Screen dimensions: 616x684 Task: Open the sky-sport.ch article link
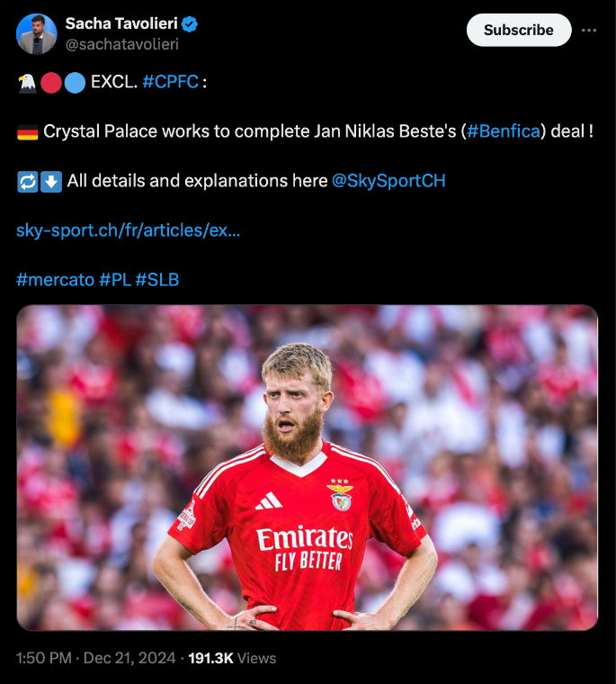click(x=129, y=230)
